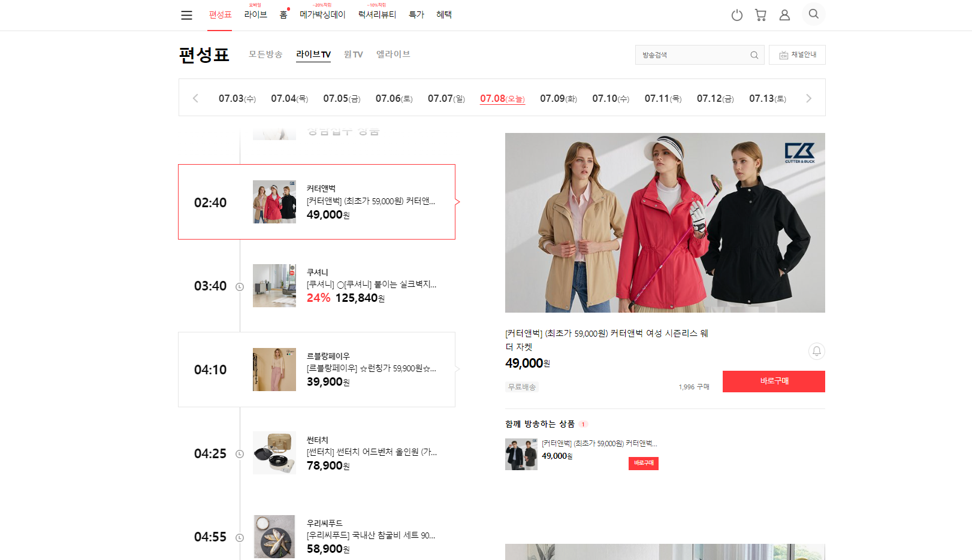Select date 07.03 (수)

237,98
